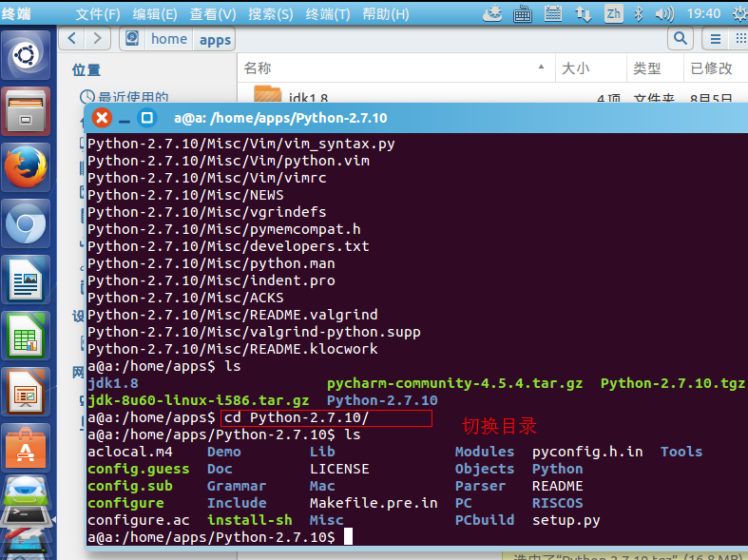The width and height of the screenshot is (748, 560).
Task: Click configure in the terminal listing
Action: click(125, 503)
